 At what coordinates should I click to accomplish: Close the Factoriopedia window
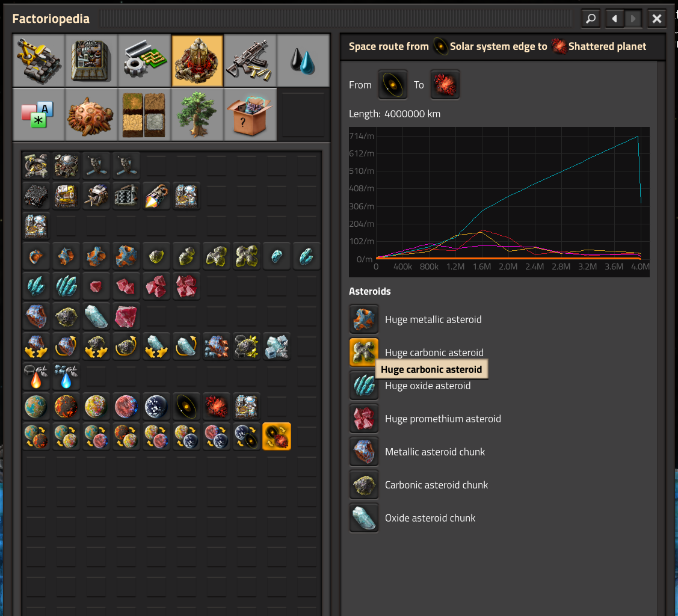(657, 19)
